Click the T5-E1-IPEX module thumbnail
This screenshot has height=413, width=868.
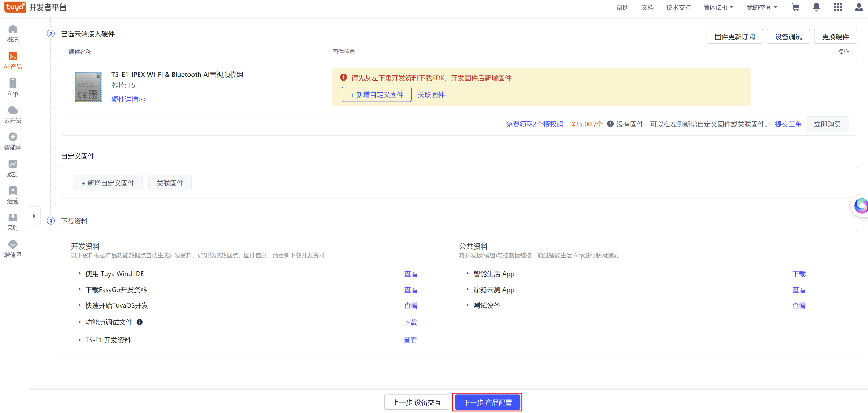coord(88,87)
